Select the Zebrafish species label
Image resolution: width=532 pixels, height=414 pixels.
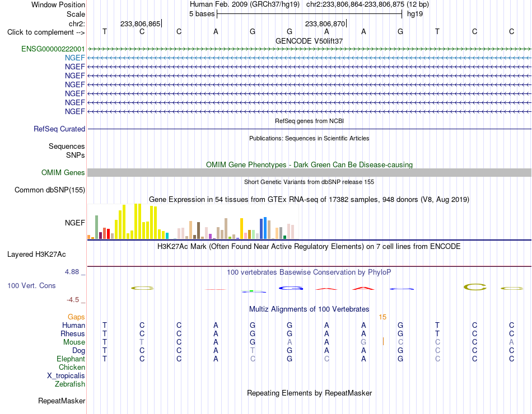(x=70, y=384)
